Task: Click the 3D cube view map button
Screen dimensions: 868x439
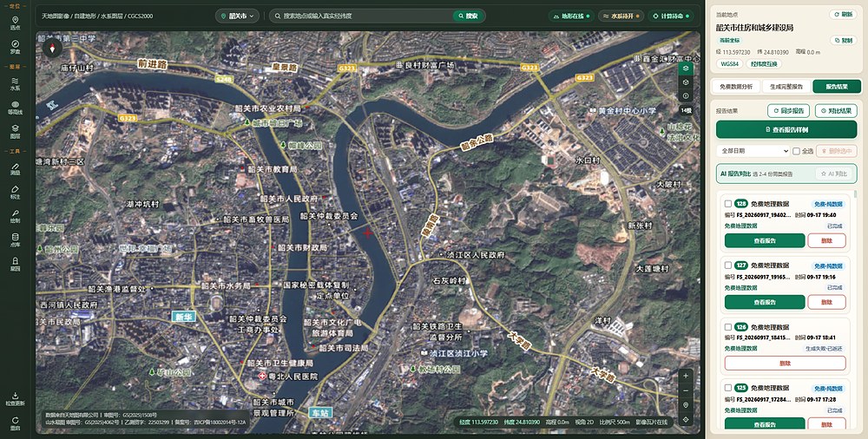Action: coord(686,82)
